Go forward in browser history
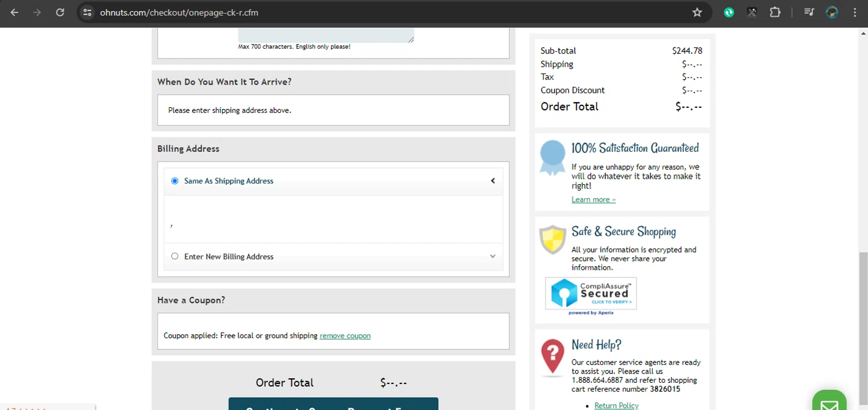 click(37, 12)
